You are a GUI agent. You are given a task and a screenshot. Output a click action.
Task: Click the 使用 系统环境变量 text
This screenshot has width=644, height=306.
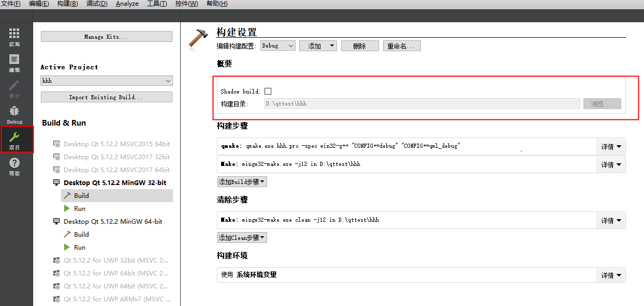248,275
